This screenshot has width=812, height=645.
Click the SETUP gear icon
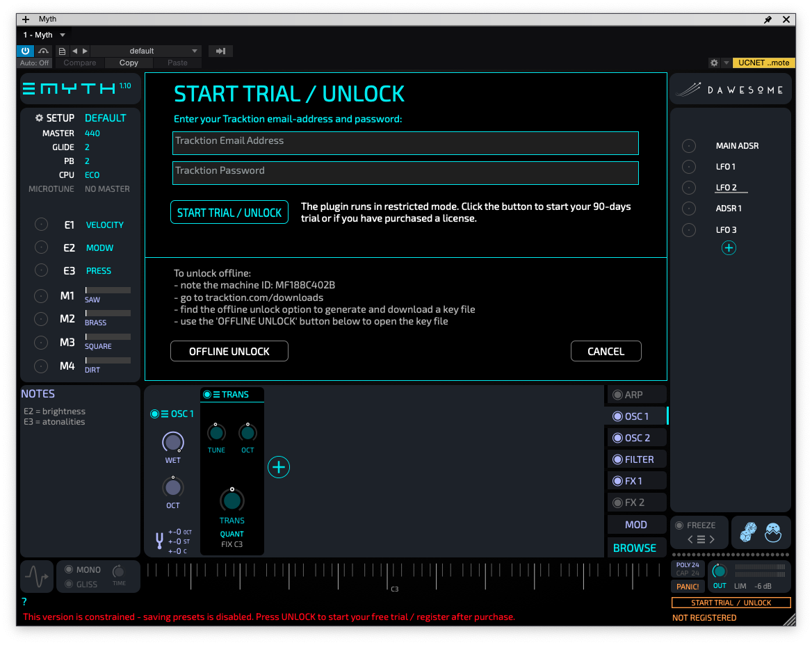click(39, 118)
